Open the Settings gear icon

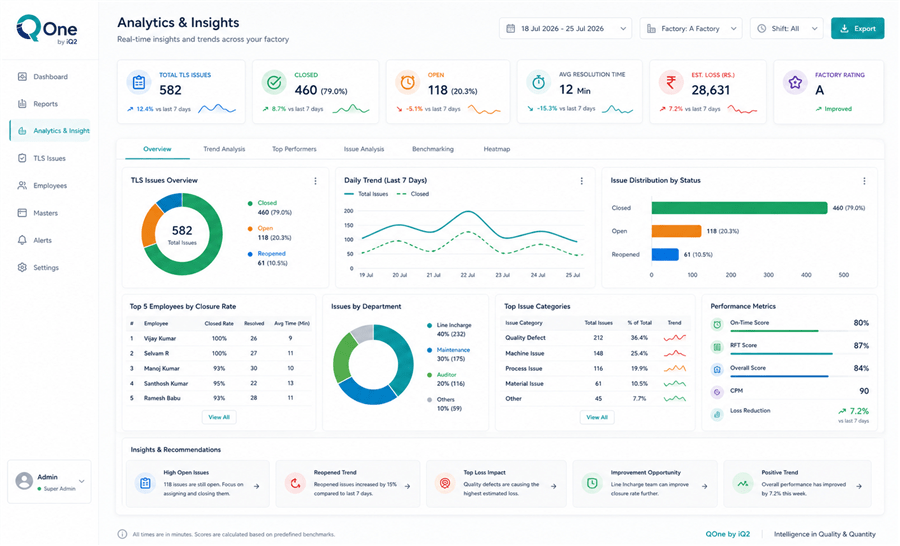[x=22, y=268]
